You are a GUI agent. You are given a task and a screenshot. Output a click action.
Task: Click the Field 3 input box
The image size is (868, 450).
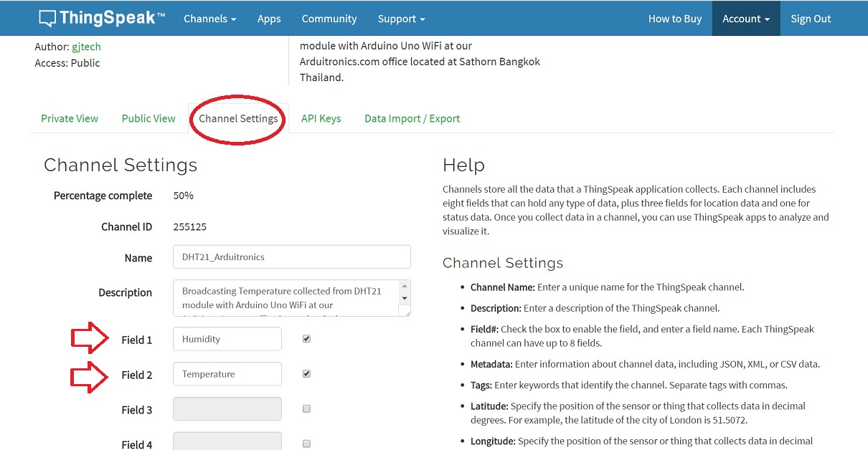pos(227,408)
